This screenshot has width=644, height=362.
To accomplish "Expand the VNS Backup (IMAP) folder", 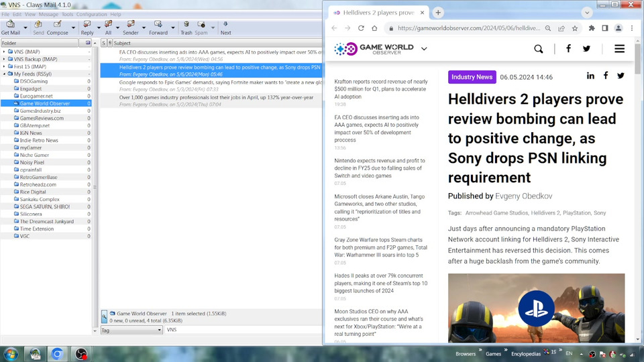I will coord(4,59).
